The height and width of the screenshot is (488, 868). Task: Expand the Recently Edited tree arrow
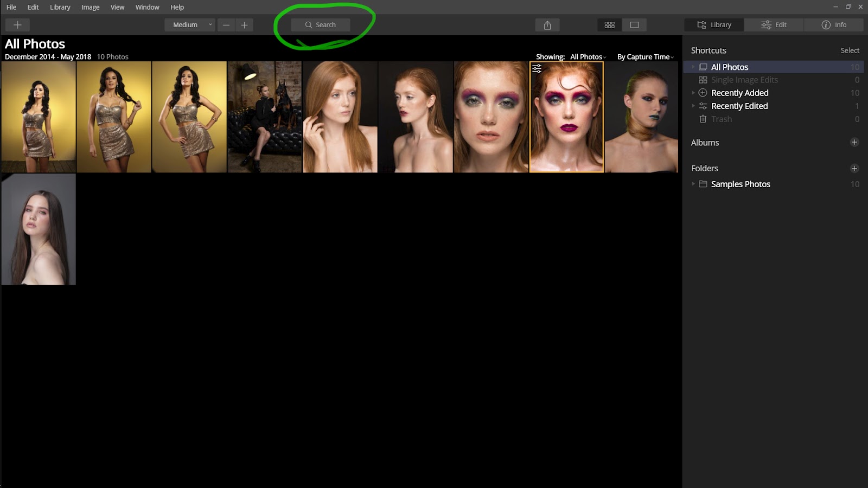(x=693, y=106)
